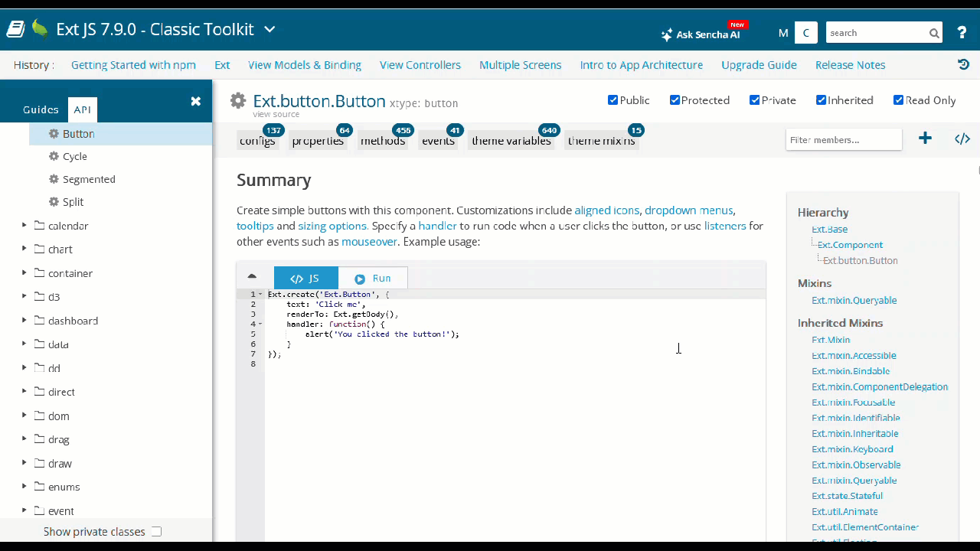Click the drag folder icon

pos(39,439)
